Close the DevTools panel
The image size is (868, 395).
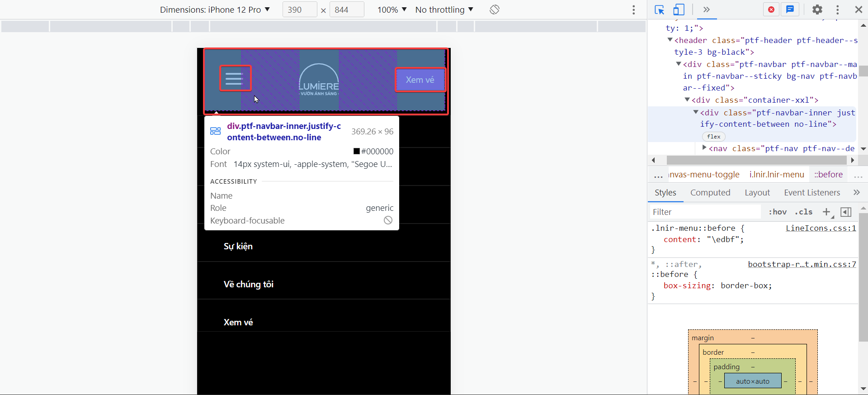pos(859,10)
